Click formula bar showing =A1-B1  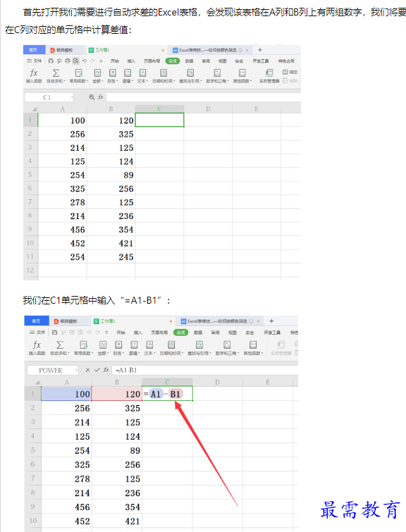[204, 370]
